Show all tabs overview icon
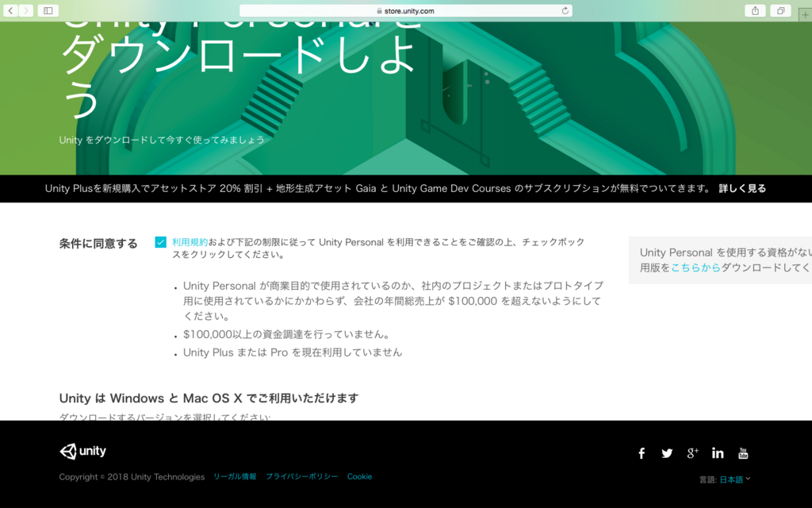This screenshot has width=812, height=508. (x=780, y=10)
